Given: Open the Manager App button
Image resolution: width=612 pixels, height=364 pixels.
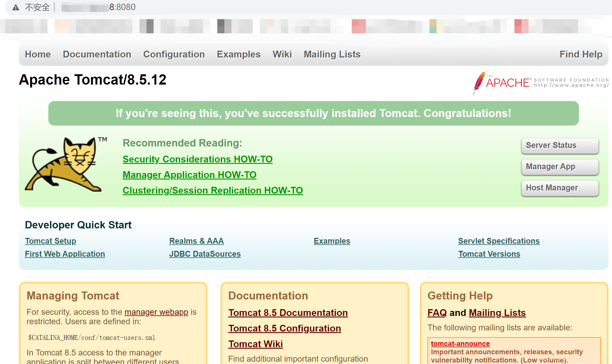Looking at the screenshot, I should 560,167.
